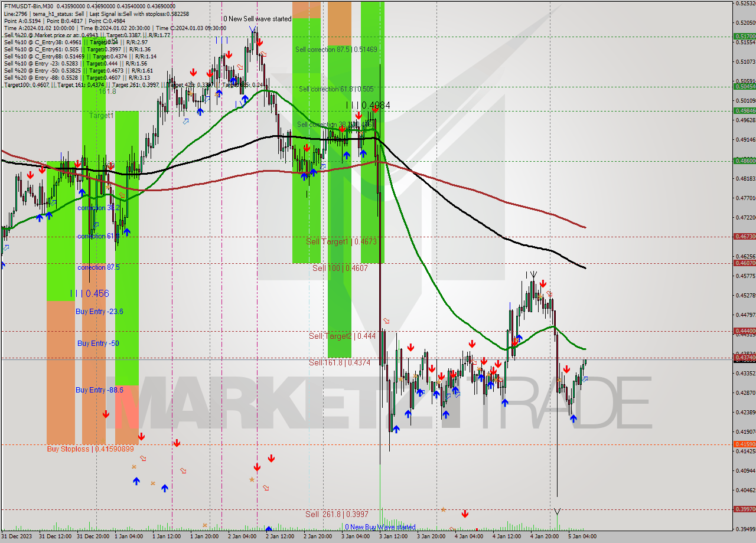Click the "Sell %20 @ Market price" line
The width and height of the screenshot is (756, 543).
87,35
